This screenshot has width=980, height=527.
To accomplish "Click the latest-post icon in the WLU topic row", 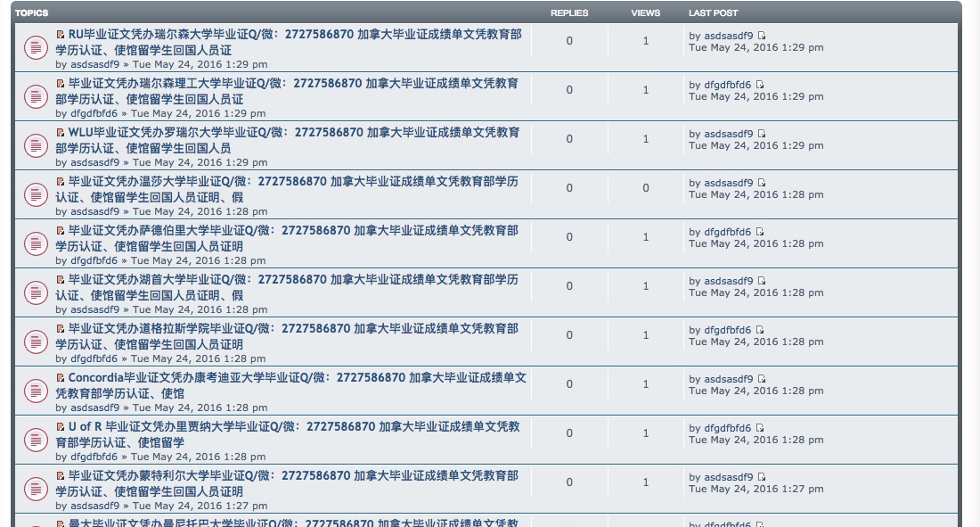I will coord(762,134).
